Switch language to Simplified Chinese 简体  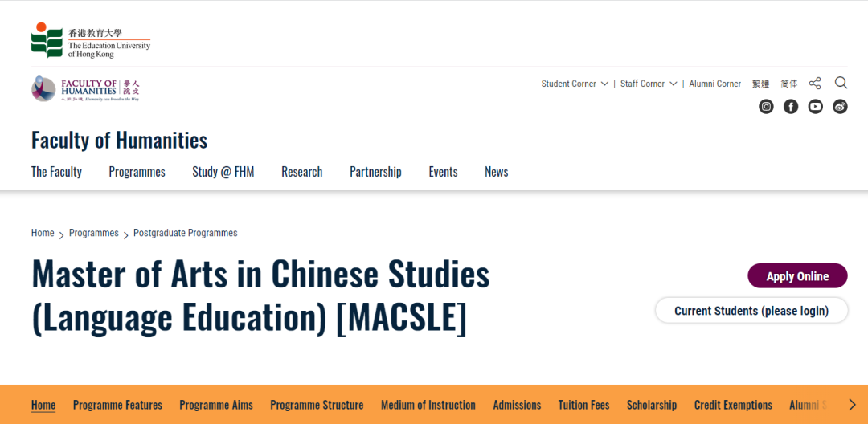789,84
